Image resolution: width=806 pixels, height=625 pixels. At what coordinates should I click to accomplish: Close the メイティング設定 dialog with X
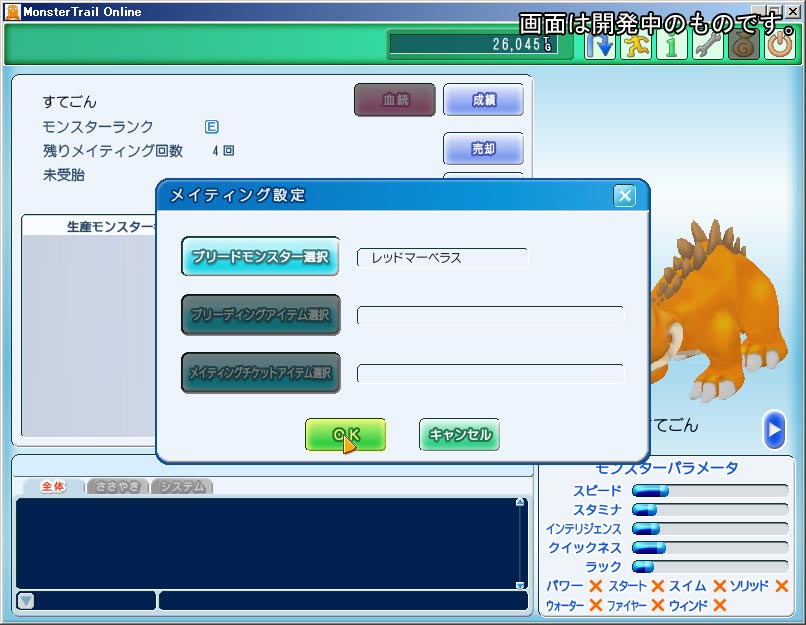[625, 196]
